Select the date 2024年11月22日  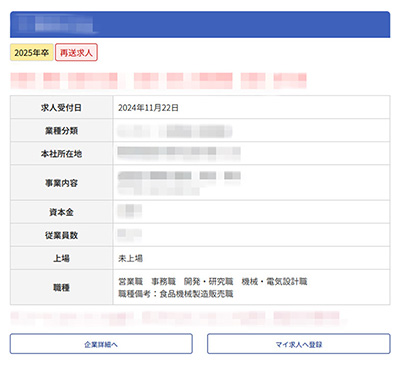click(148, 108)
